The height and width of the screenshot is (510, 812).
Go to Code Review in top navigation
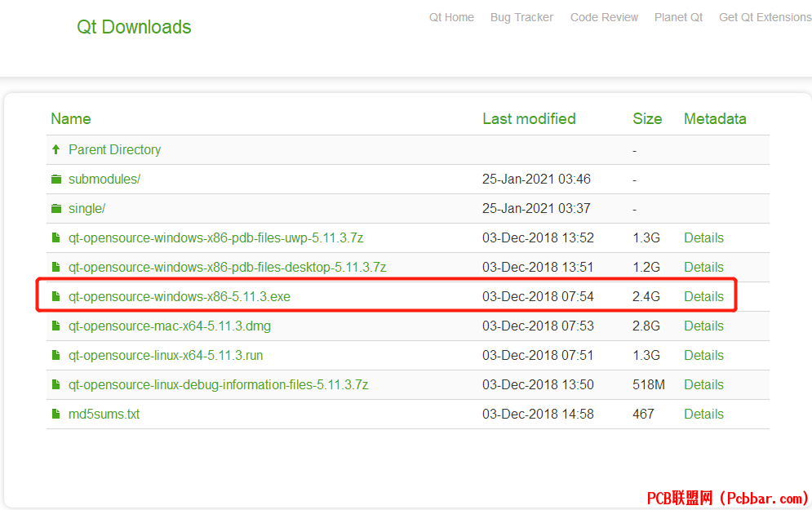tap(605, 17)
